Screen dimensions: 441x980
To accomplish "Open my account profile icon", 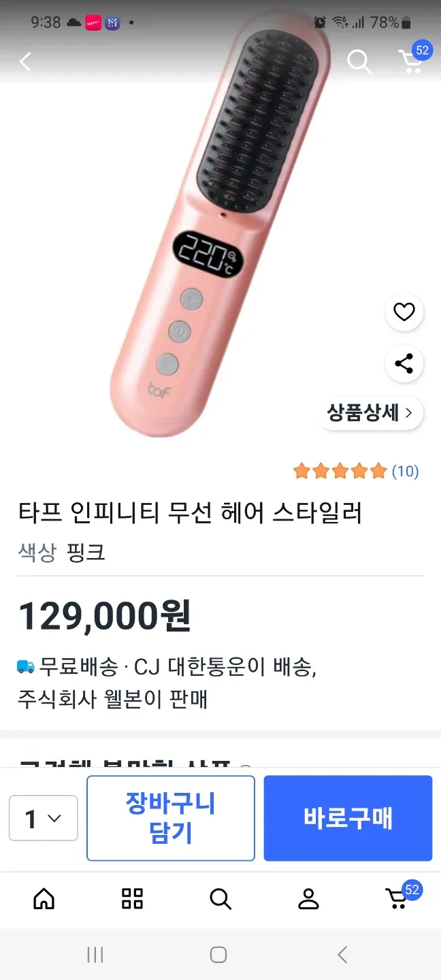I will (308, 899).
